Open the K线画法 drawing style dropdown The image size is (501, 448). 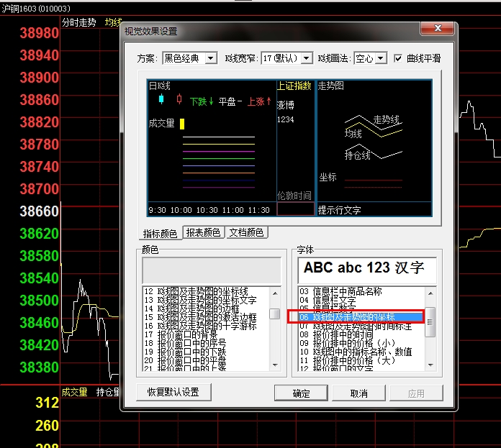380,58
